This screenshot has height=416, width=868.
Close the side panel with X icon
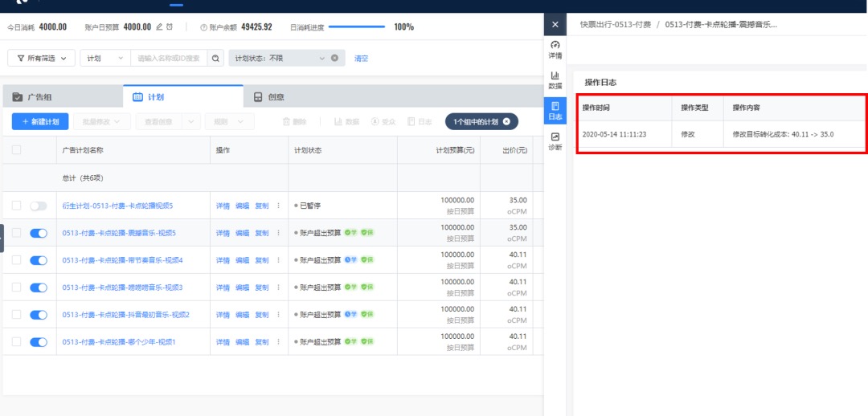(x=555, y=25)
